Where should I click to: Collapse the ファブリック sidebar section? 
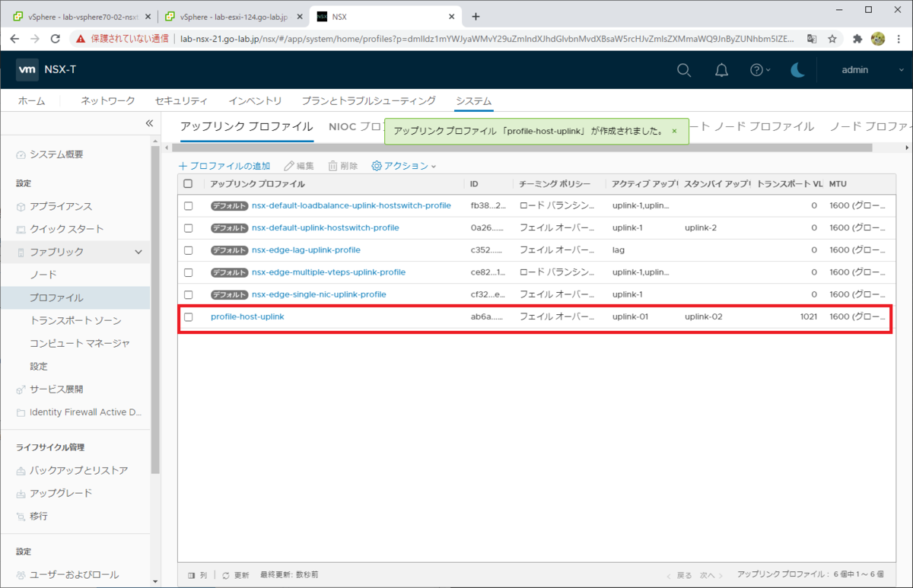pyautogui.click(x=138, y=252)
